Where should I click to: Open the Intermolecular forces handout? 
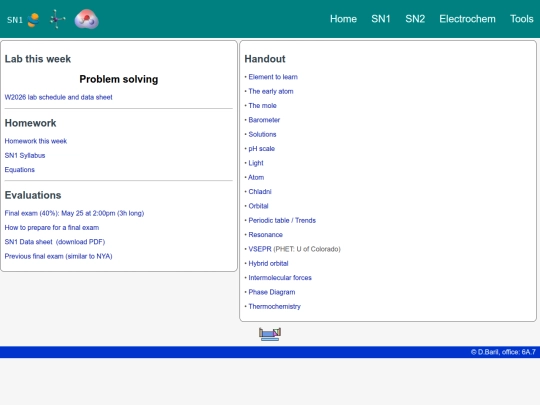tap(280, 278)
